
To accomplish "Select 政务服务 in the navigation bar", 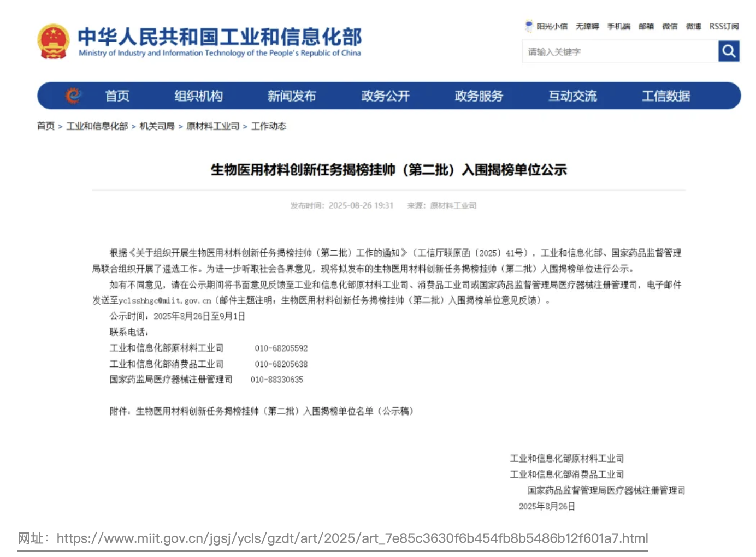I will 478,96.
